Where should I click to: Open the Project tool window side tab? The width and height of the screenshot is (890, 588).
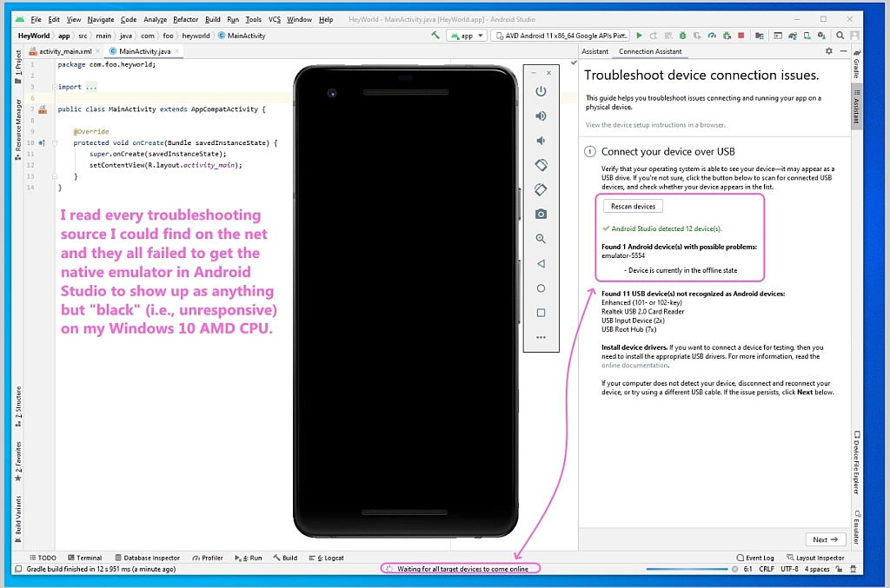(x=18, y=67)
